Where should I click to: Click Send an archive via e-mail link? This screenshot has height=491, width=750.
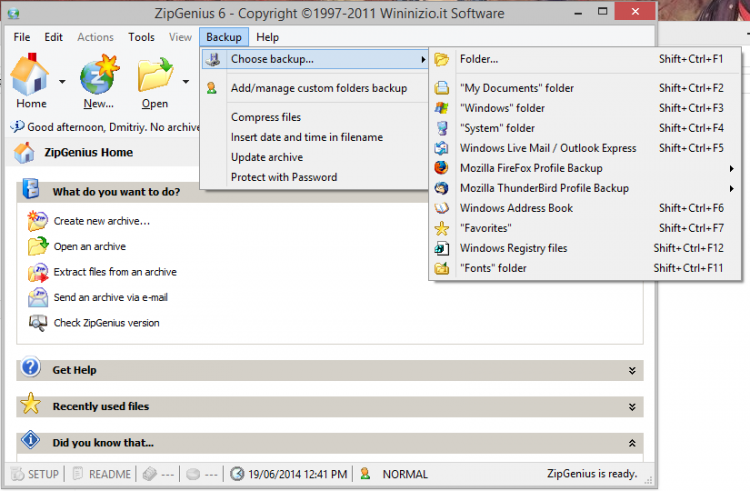click(x=110, y=297)
